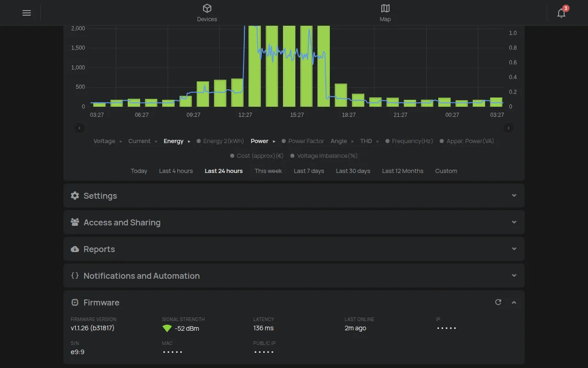Click the Firmware refresh icon
This screenshot has height=368, width=588.
pyautogui.click(x=498, y=302)
